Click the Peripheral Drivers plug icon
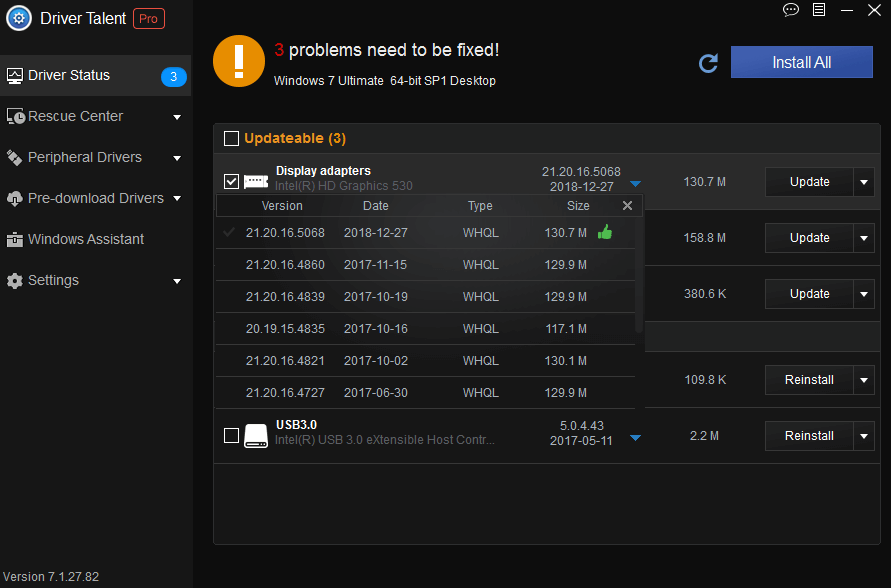 (14, 157)
